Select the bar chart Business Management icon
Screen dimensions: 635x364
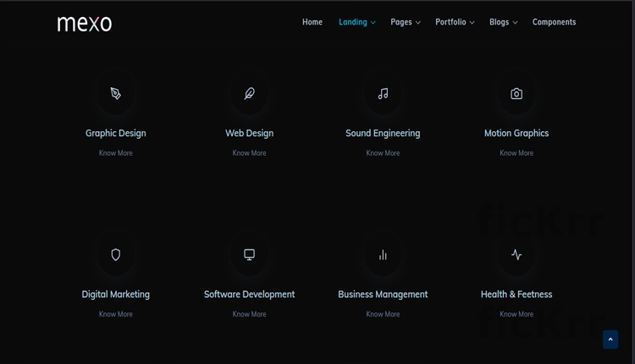pyautogui.click(x=383, y=255)
